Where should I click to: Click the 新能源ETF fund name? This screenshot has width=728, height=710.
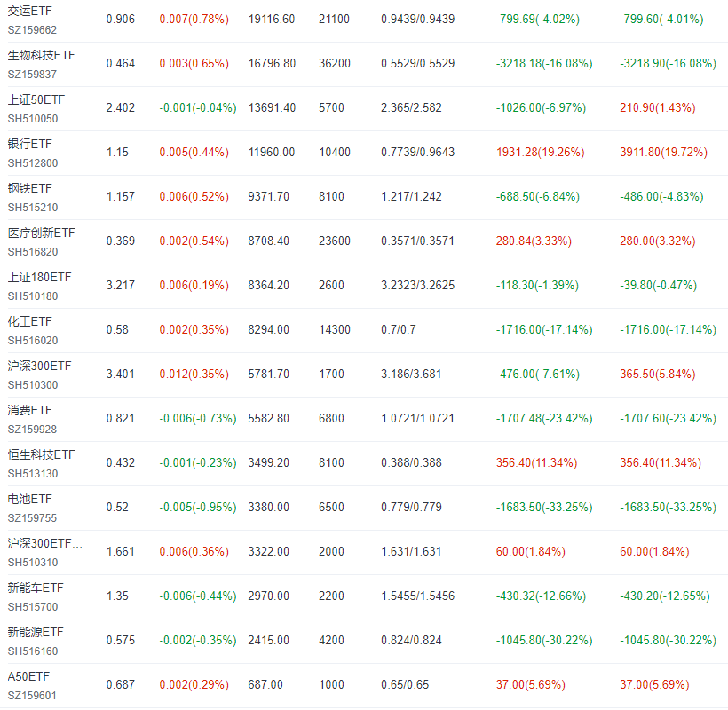(x=36, y=632)
